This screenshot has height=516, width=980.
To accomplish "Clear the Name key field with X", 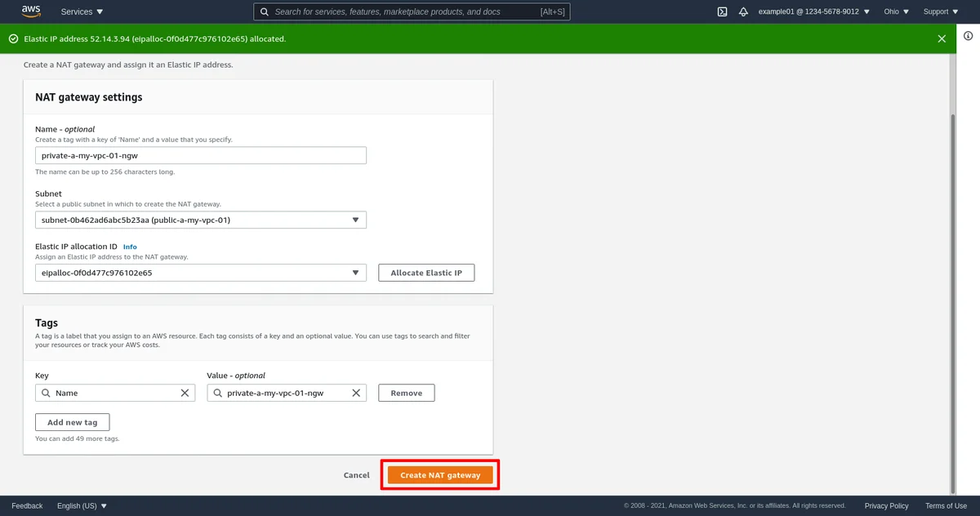I will pyautogui.click(x=185, y=393).
